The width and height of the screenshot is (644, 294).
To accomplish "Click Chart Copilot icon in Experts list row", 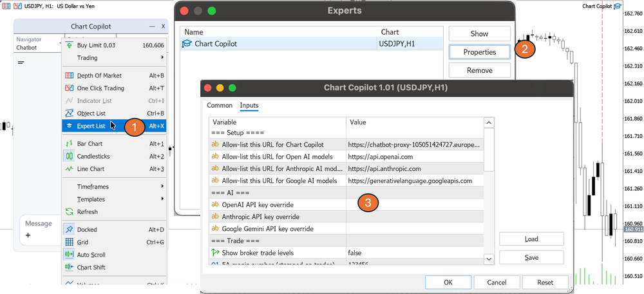I will [187, 44].
